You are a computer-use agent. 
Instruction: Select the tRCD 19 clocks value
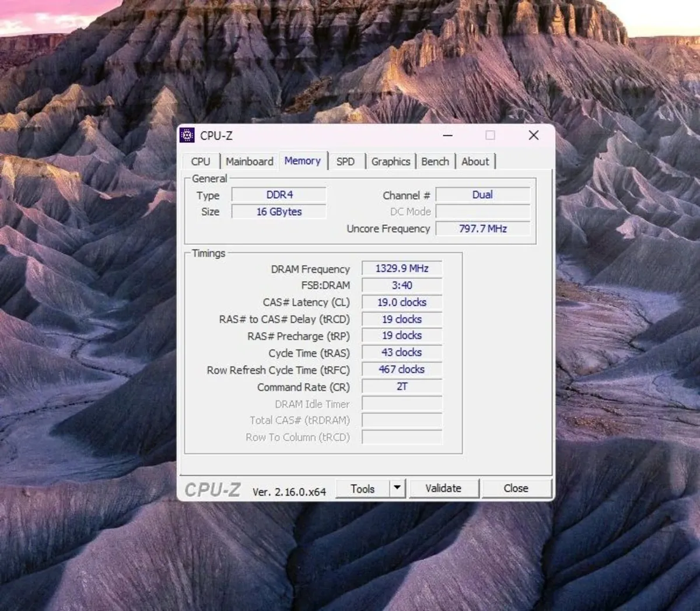point(402,319)
